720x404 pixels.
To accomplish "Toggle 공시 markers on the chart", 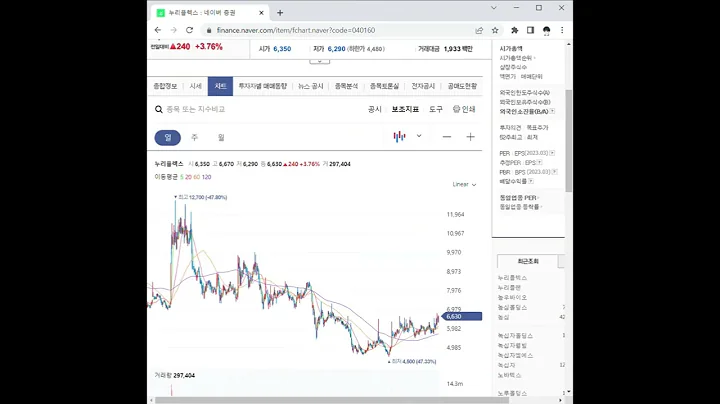I will coord(375,109).
